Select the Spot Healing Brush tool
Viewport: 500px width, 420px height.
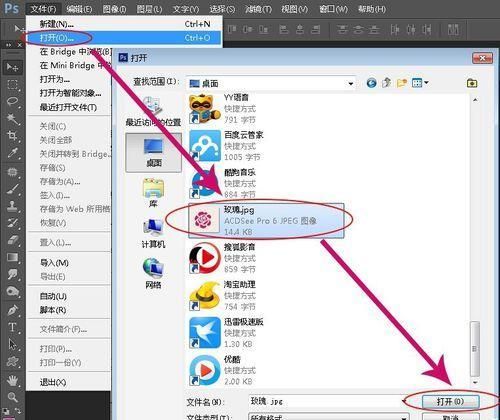tap(13, 172)
